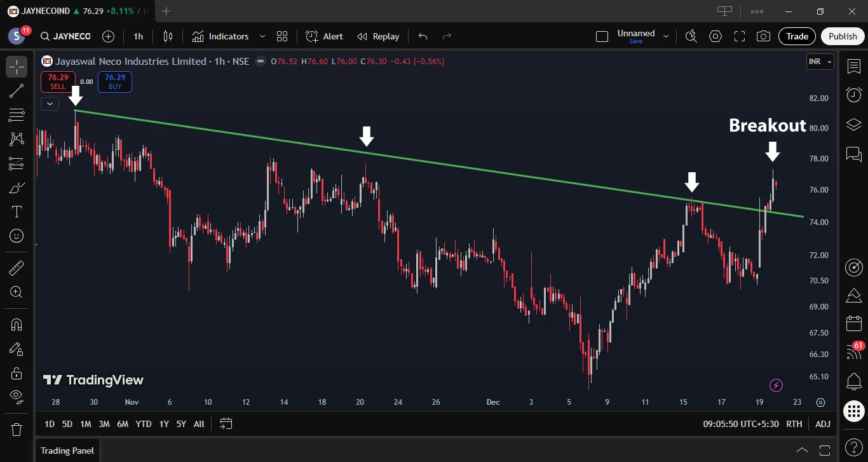Open the emoji icons tool

click(17, 236)
